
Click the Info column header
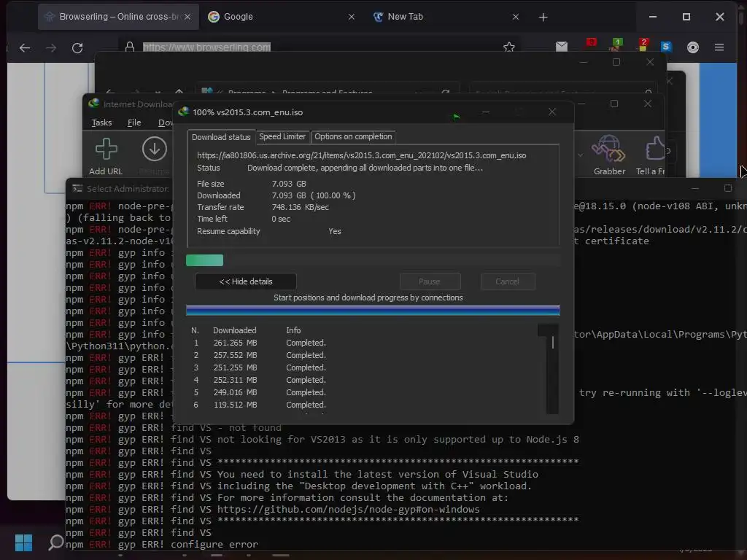(293, 330)
